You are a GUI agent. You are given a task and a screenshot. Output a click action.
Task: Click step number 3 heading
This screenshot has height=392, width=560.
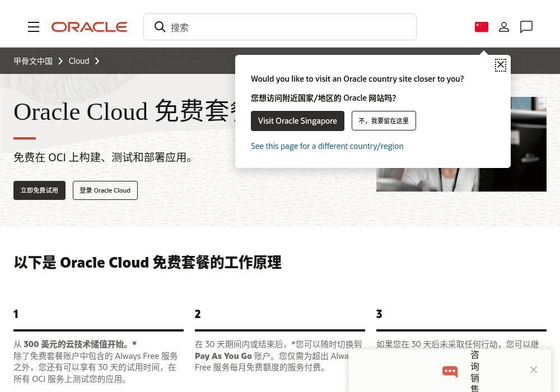coord(379,314)
